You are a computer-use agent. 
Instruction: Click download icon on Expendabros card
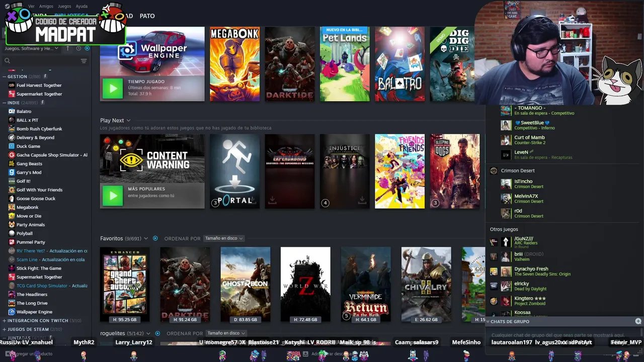(272, 201)
